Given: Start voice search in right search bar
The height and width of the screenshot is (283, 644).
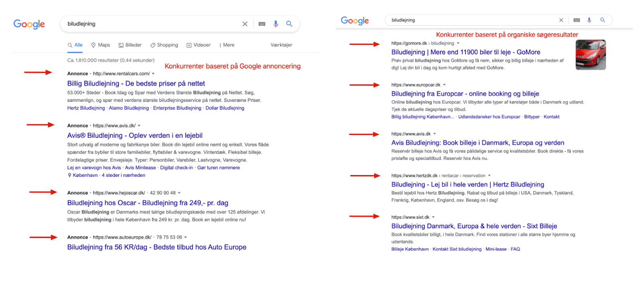Looking at the screenshot, I should pos(589,20).
